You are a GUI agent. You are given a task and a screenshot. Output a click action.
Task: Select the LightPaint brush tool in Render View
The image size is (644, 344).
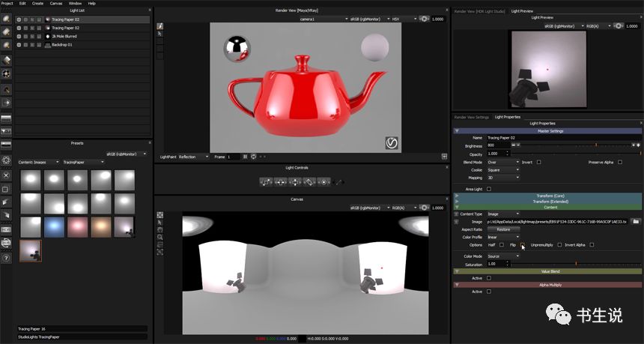[160, 26]
